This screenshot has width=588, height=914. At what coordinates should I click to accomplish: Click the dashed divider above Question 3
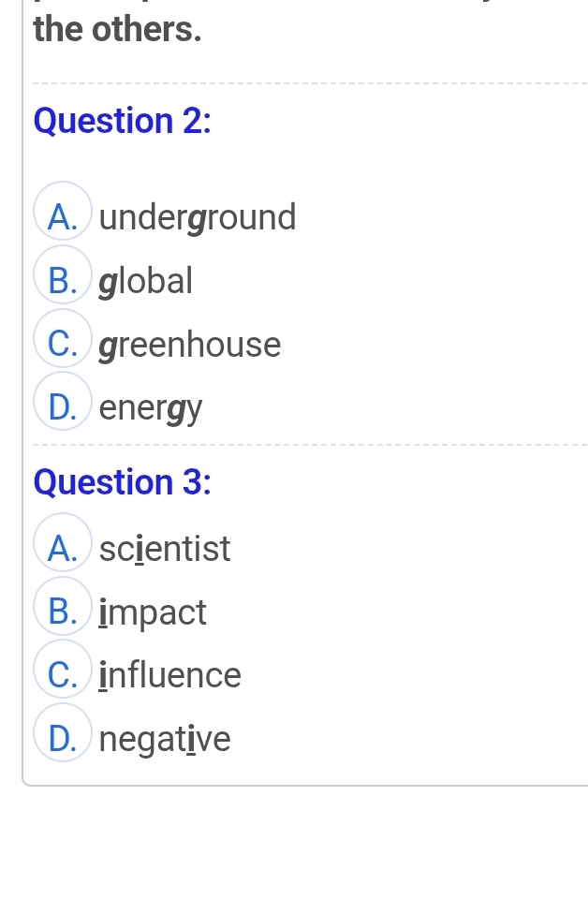[309, 444]
